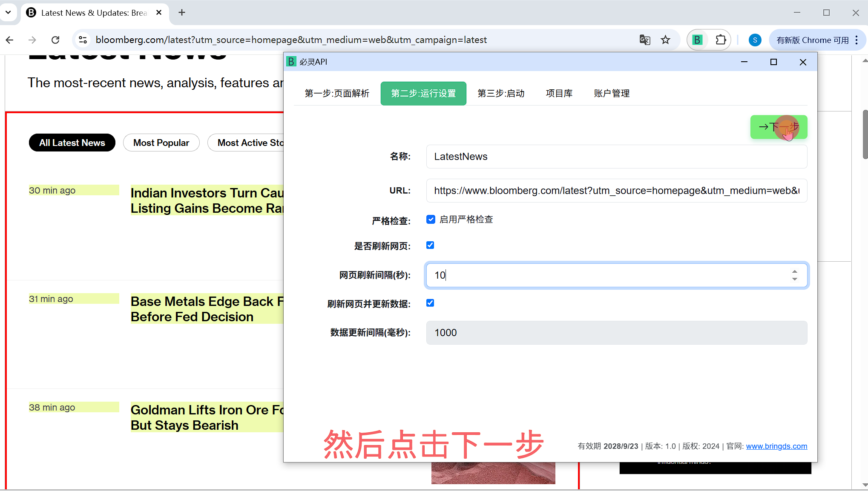
Task: Click the Chrome profile avatar S
Action: [755, 40]
